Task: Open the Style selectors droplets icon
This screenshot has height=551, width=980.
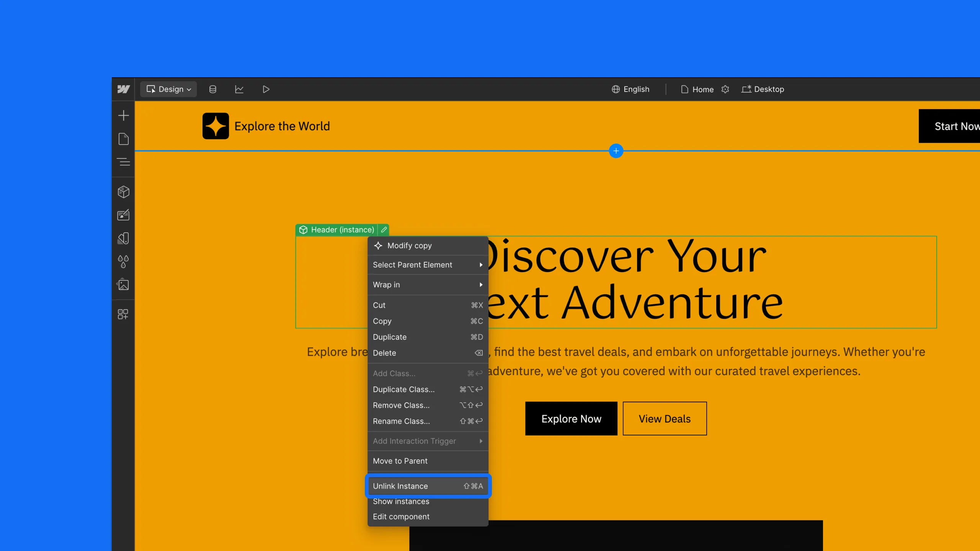Action: point(123,262)
